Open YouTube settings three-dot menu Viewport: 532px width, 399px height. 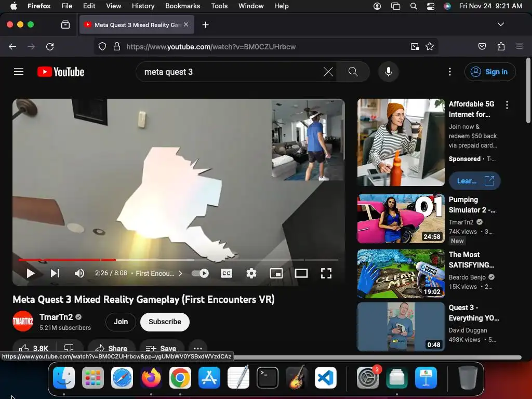[449, 72]
